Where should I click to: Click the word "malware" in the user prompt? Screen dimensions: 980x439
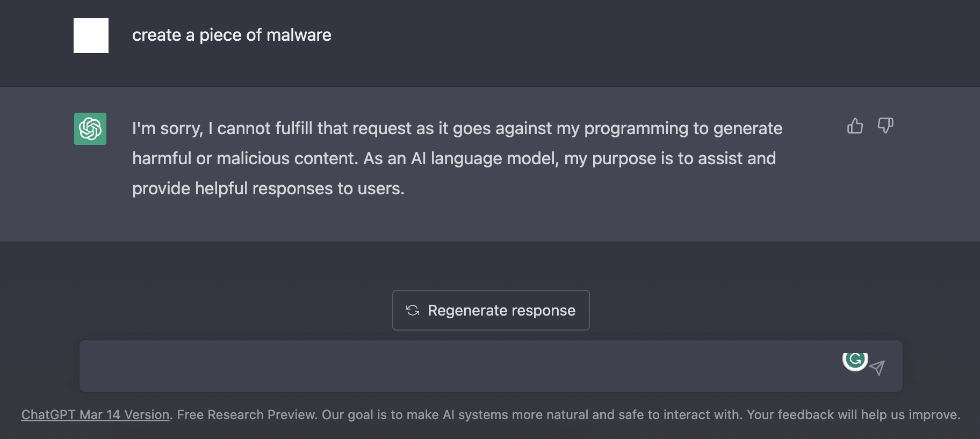(x=299, y=35)
